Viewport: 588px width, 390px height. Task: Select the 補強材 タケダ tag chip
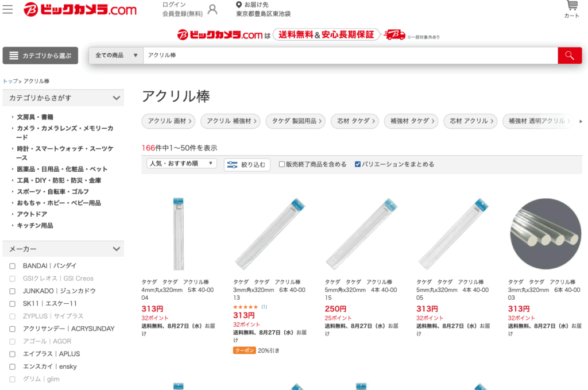(x=411, y=121)
